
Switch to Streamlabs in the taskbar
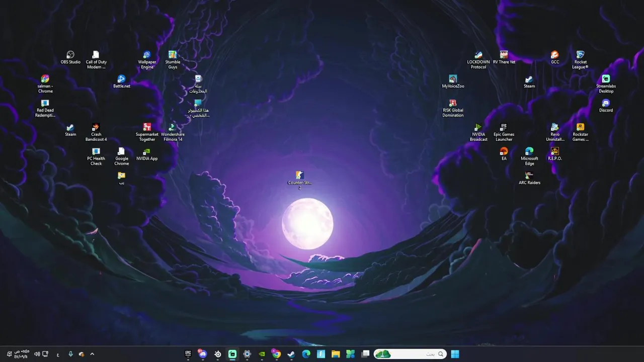(x=232, y=354)
